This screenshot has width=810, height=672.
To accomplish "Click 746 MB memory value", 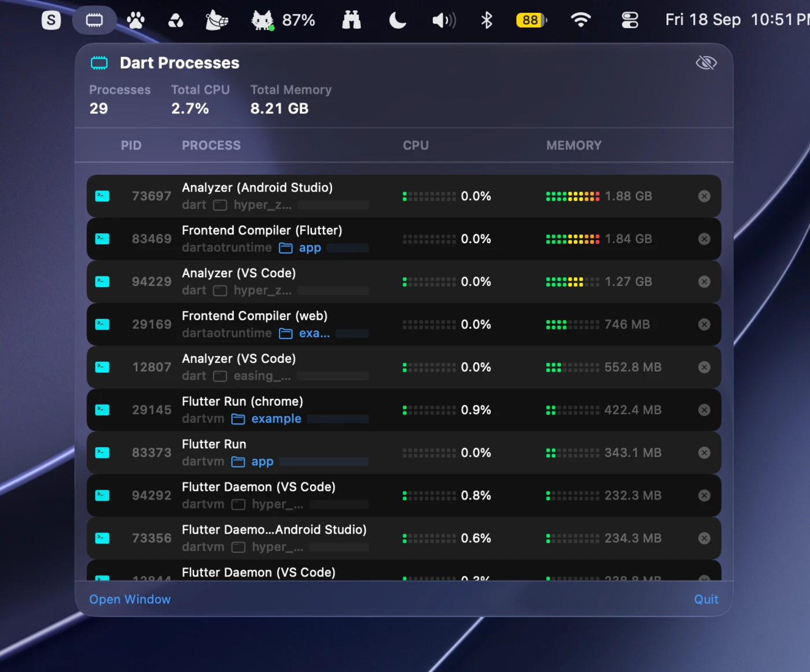I will pyautogui.click(x=627, y=325).
